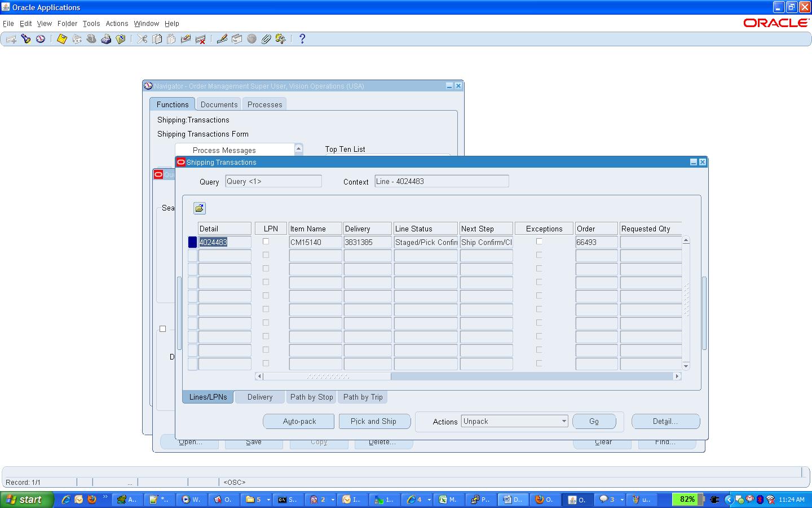Click horizontal scrollbar right arrow
The image size is (812, 508).
point(677,376)
